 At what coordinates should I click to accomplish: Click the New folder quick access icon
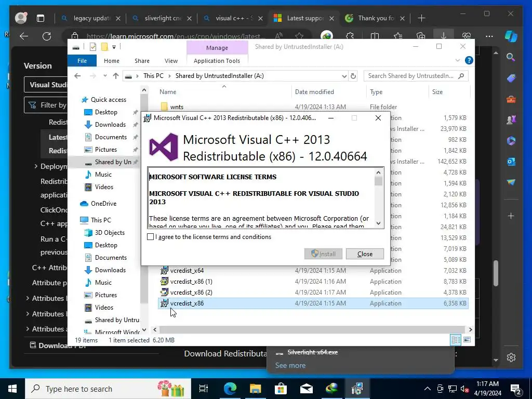(x=104, y=47)
